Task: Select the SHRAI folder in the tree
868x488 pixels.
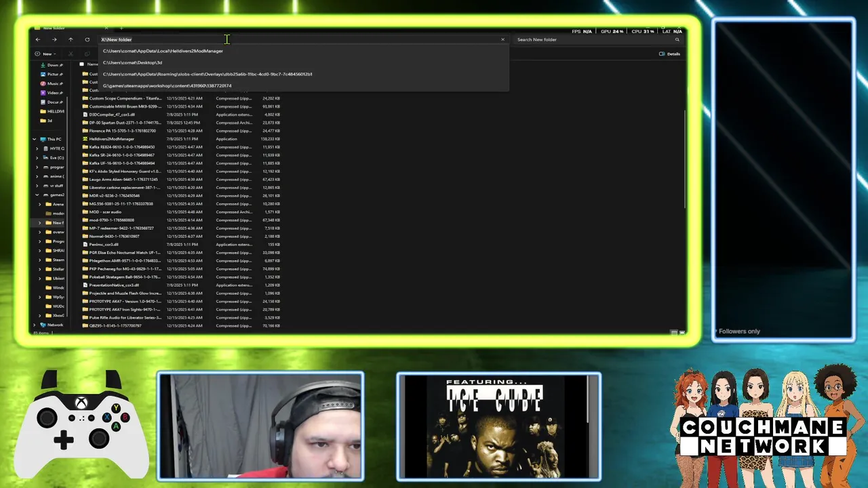Action: (54, 250)
